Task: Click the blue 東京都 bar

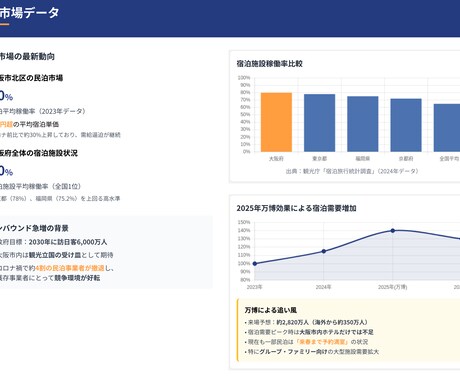Action: pyautogui.click(x=320, y=123)
